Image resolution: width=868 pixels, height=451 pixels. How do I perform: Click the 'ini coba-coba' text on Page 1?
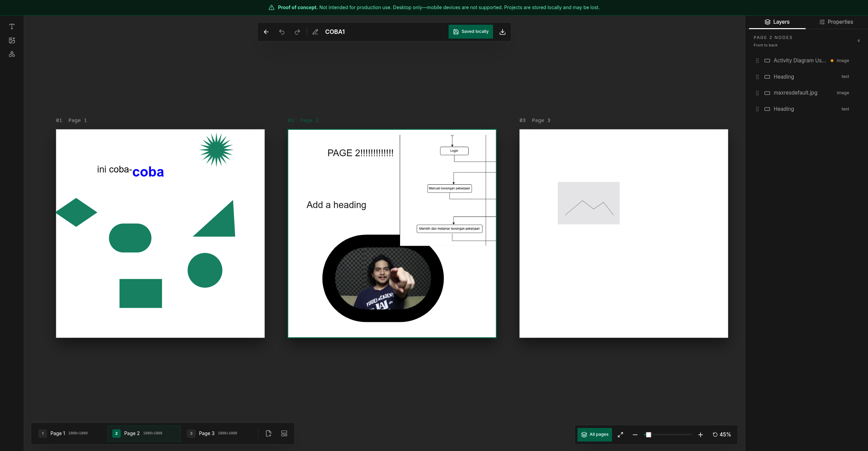(131, 171)
